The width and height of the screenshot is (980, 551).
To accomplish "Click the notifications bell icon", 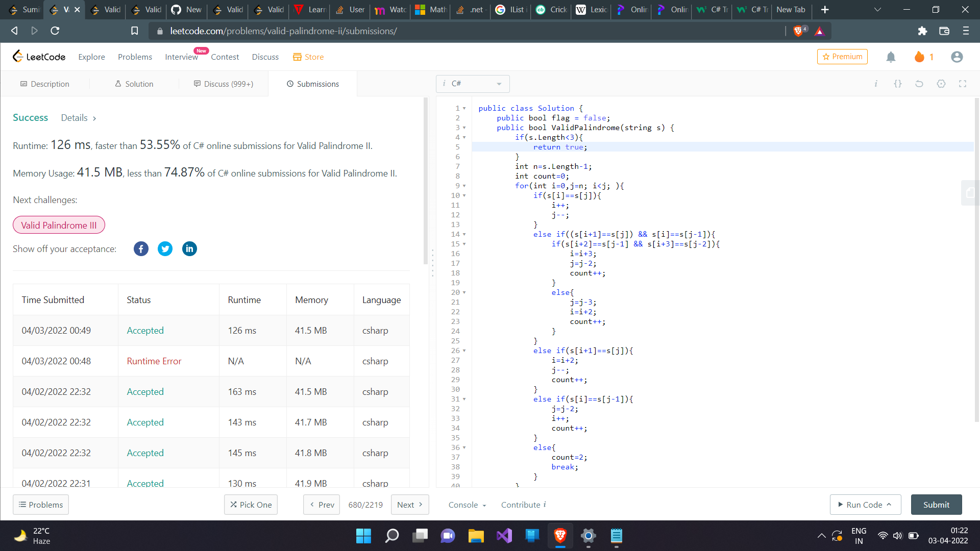I will point(891,57).
